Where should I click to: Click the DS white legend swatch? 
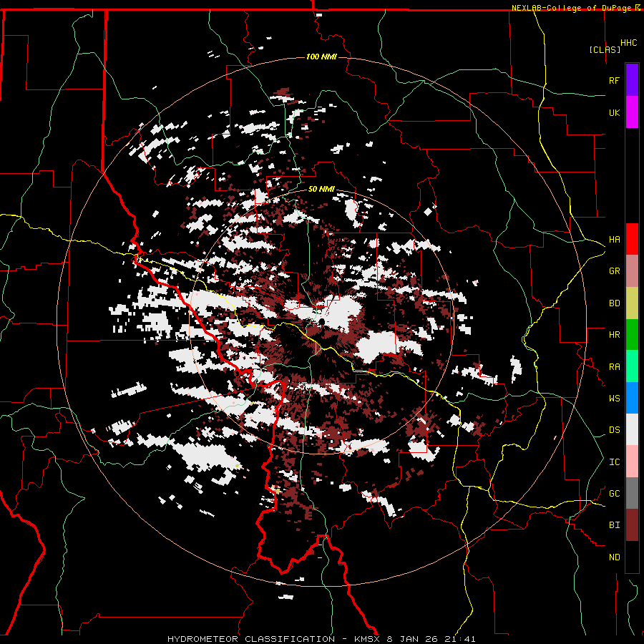click(x=632, y=429)
